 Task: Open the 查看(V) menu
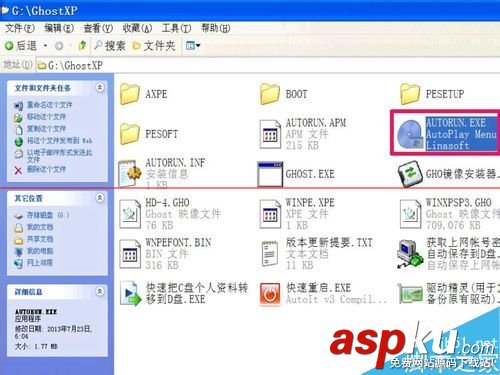(98, 28)
